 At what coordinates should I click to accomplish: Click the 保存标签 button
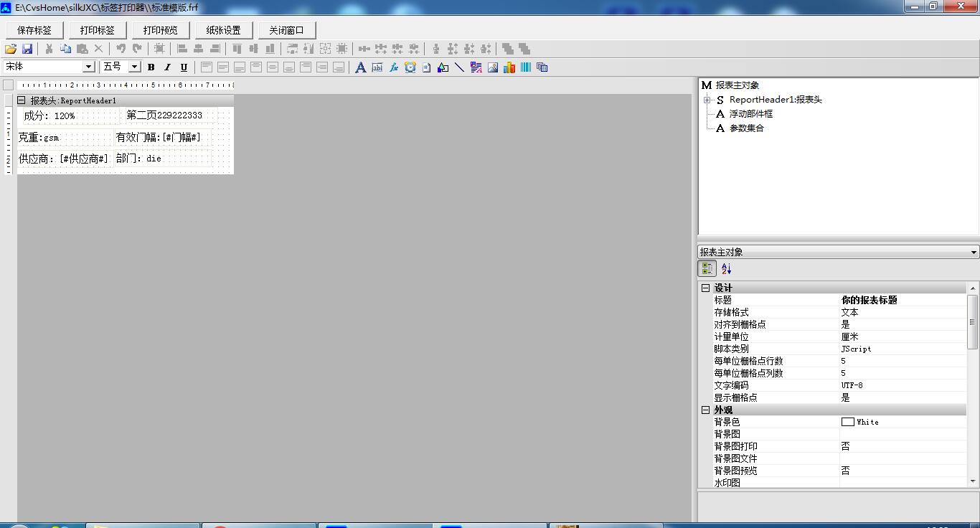coord(34,30)
